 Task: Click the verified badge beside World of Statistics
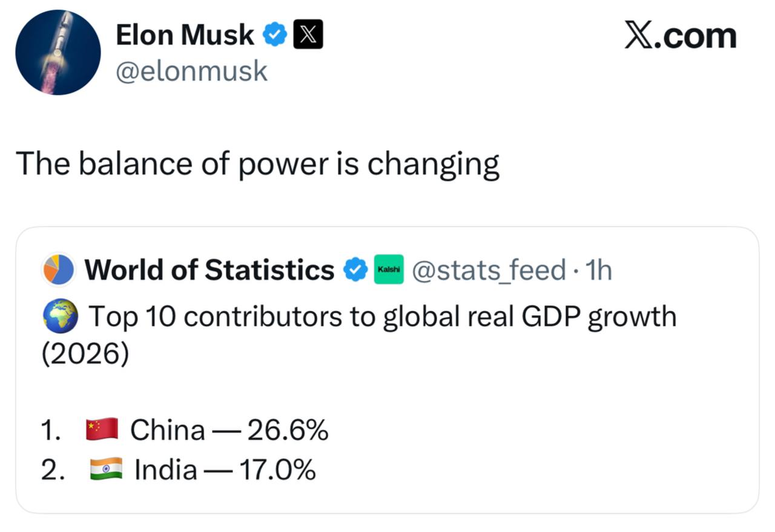click(x=355, y=270)
